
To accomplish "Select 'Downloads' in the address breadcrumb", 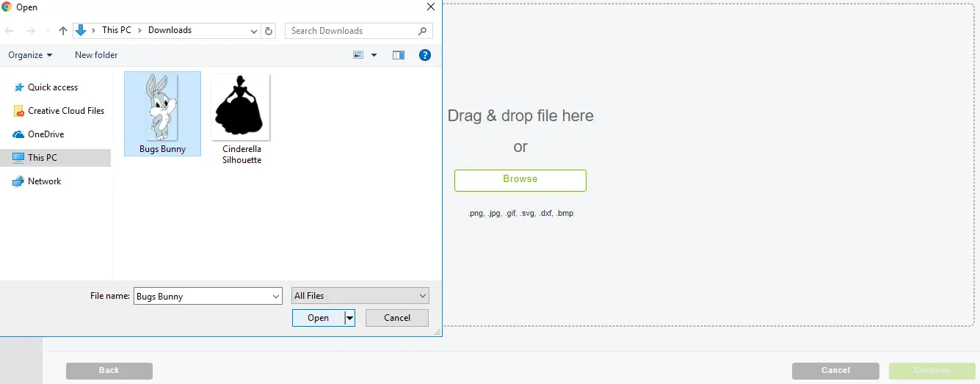I will [170, 30].
